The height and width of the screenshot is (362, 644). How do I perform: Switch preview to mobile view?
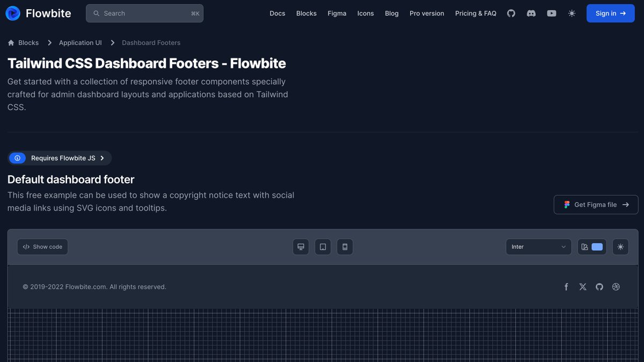(345, 247)
